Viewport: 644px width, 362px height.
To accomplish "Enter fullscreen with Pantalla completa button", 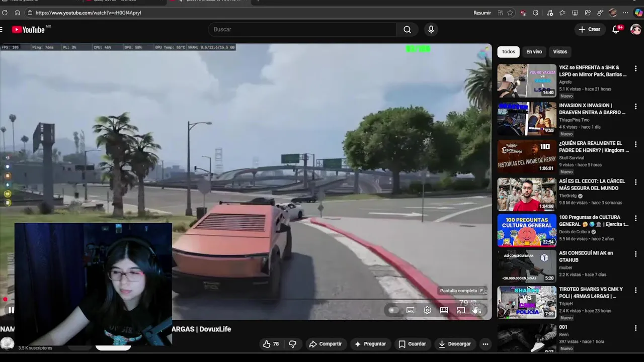I will coord(476,310).
